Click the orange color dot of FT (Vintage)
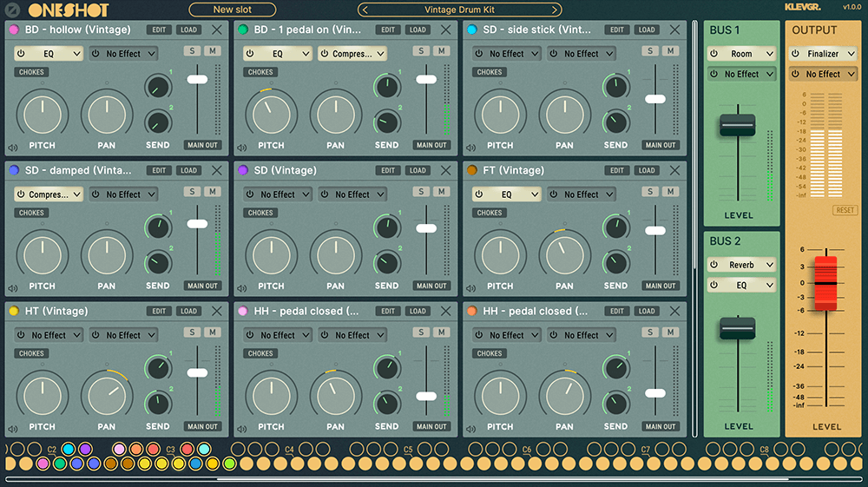868x487 pixels. point(472,170)
